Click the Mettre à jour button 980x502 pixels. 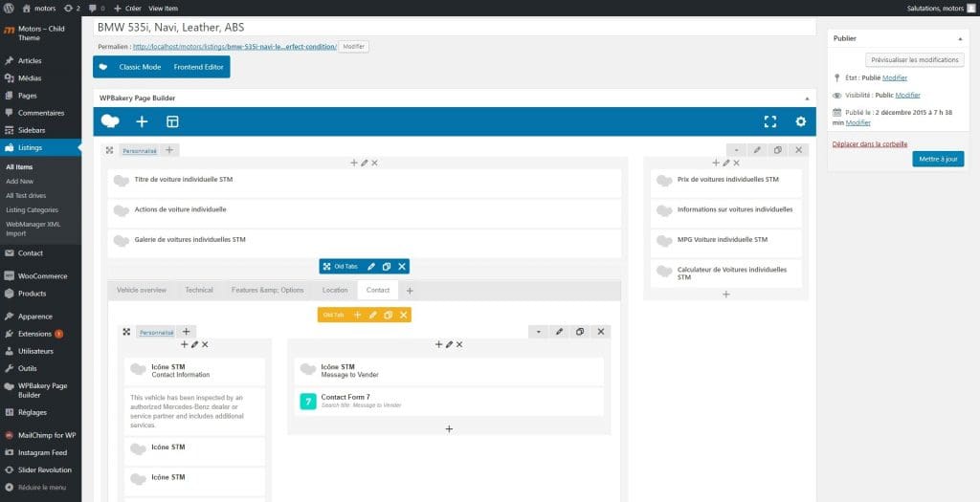938,160
